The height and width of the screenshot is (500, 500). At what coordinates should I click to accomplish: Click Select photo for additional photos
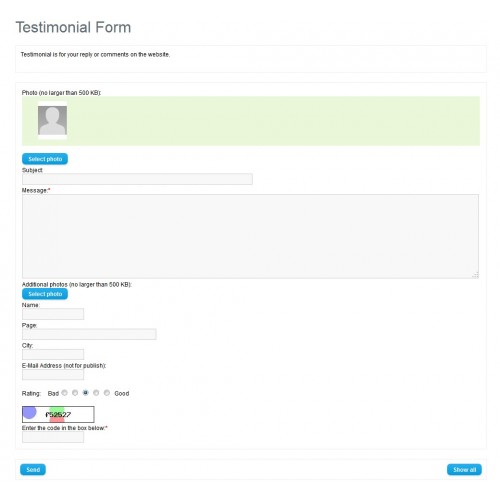click(x=45, y=294)
